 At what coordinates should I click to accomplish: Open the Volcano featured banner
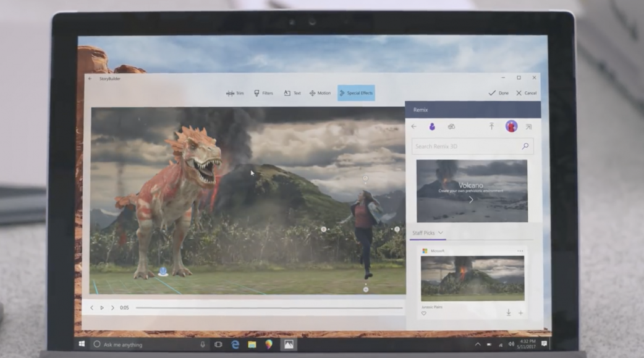click(x=472, y=191)
